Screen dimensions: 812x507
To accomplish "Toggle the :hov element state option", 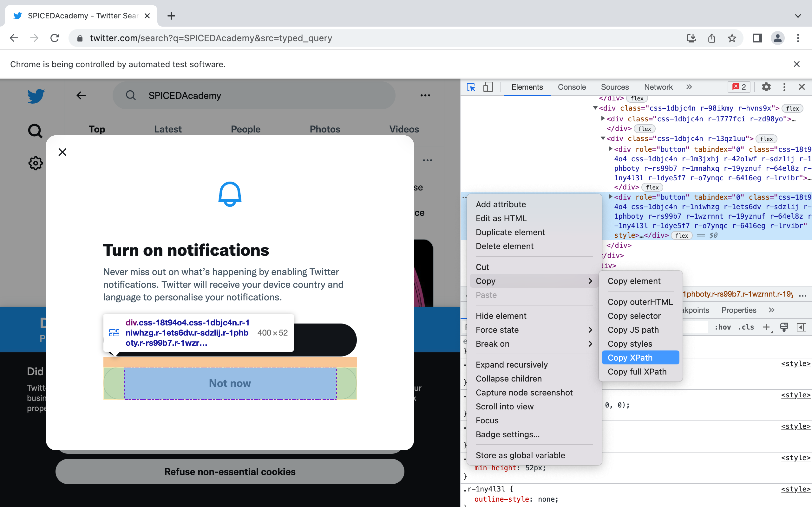I will [723, 327].
